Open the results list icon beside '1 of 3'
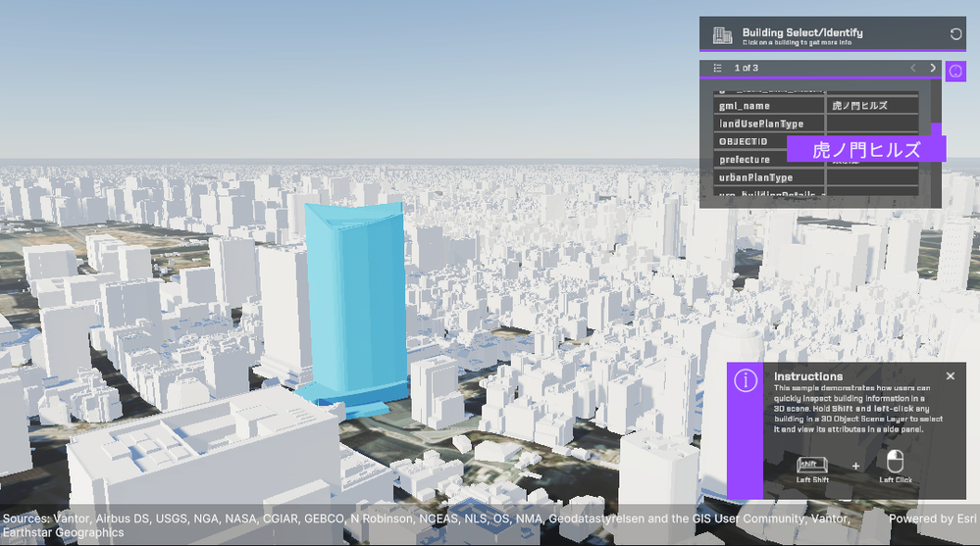 717,68
